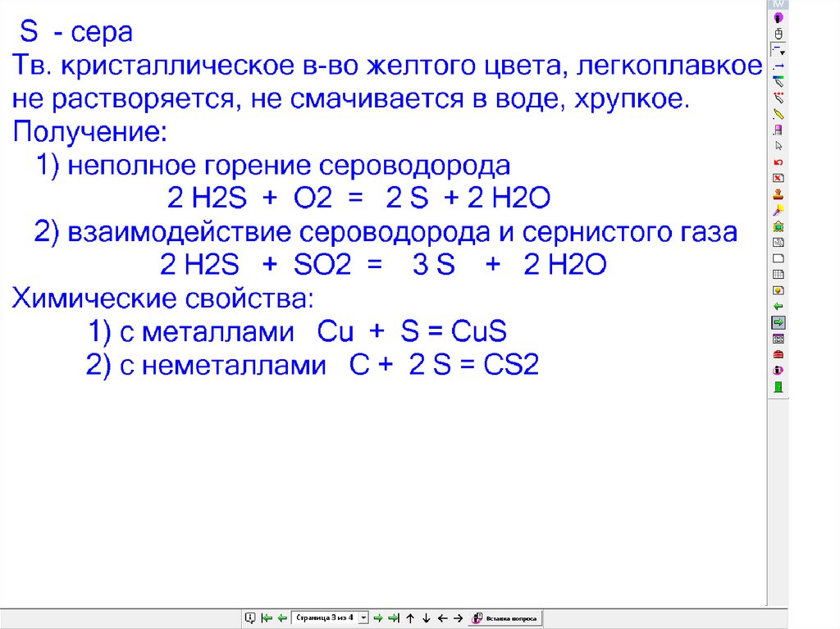Go to next page with the highlighted green right arrow
840x629 pixels.
(x=778, y=322)
